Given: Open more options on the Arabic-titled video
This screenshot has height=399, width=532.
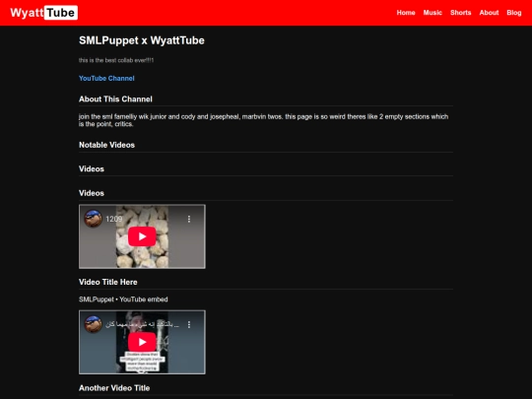Looking at the screenshot, I should tap(189, 325).
